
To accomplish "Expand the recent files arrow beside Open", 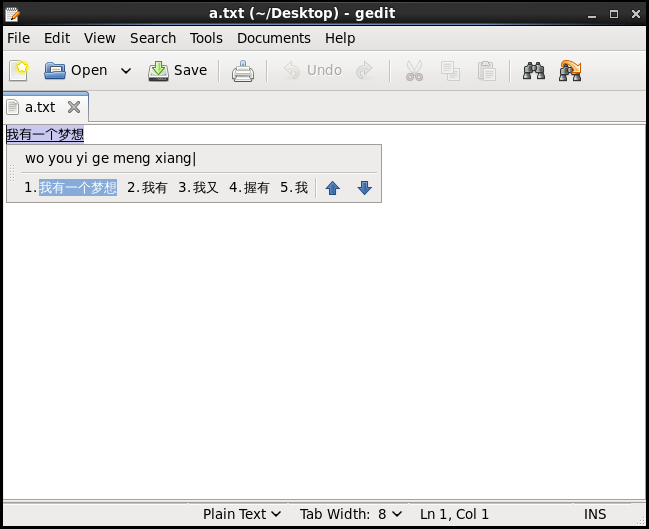I will [126, 71].
